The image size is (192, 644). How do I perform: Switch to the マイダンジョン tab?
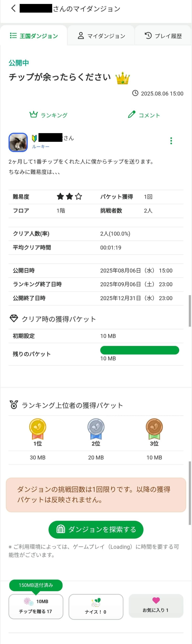(x=101, y=36)
